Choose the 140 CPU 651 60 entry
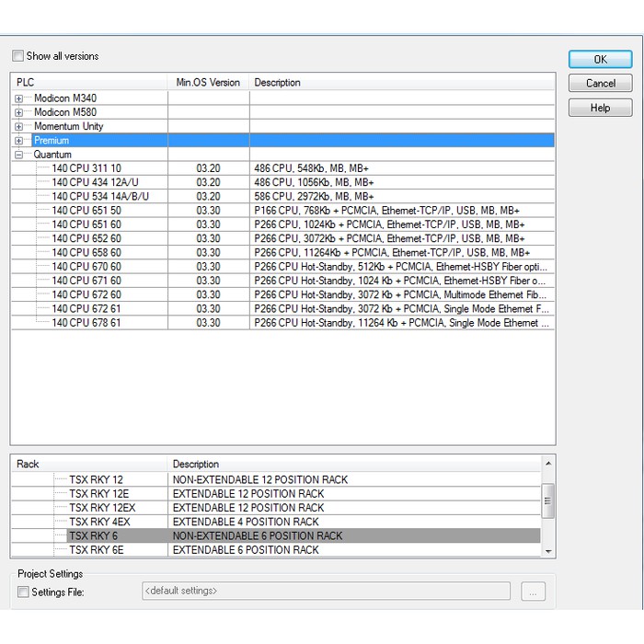644x644 pixels. point(86,224)
